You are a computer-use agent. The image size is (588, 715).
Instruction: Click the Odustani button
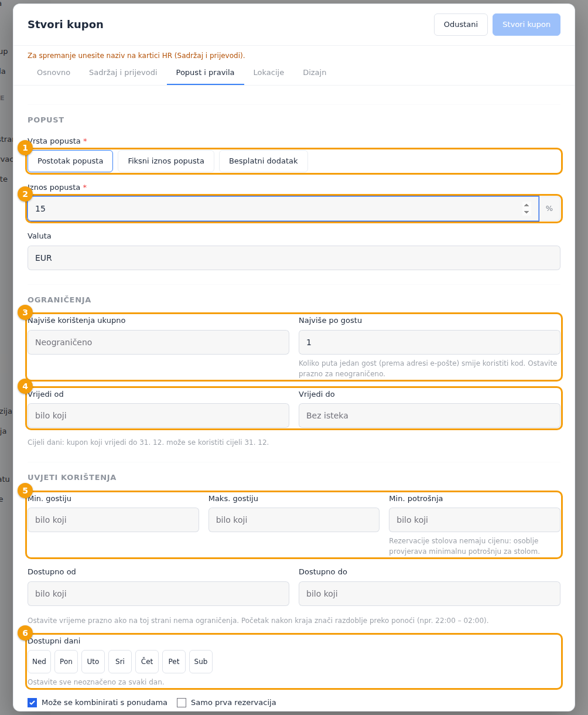(461, 25)
